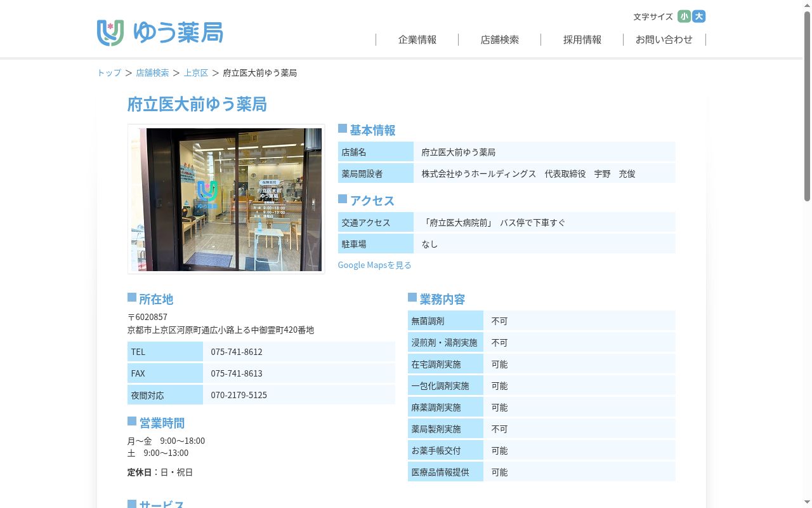Open the 店舗検索 menu
Image resolution: width=812 pixels, height=508 pixels.
500,39
